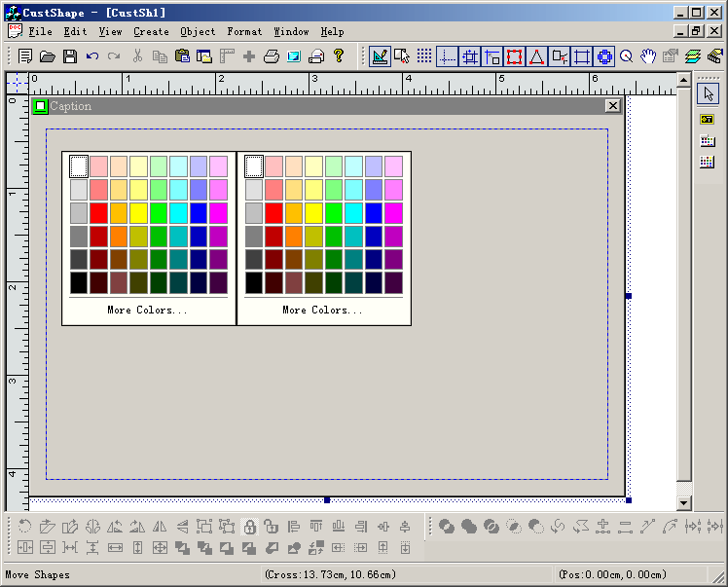Open the File menu

(41, 31)
